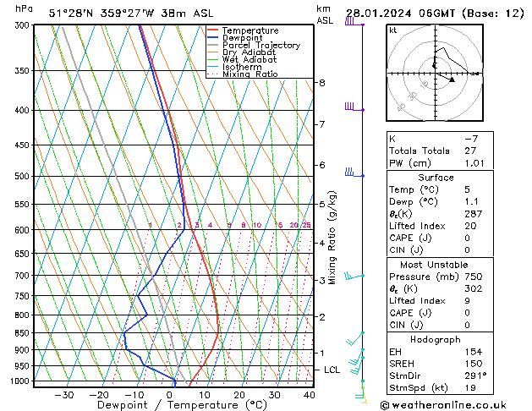Click the SREH value 150
The height and width of the screenshot is (411, 532).
[474, 364]
